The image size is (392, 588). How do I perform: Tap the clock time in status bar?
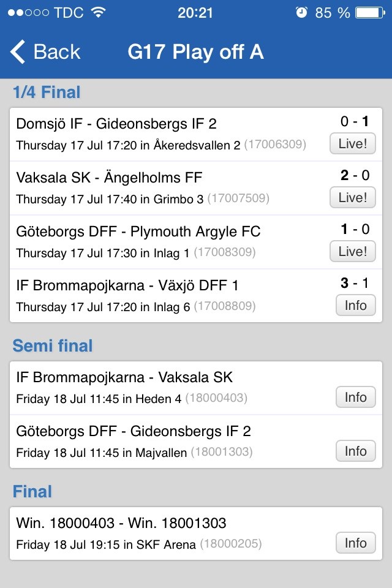coord(195,12)
